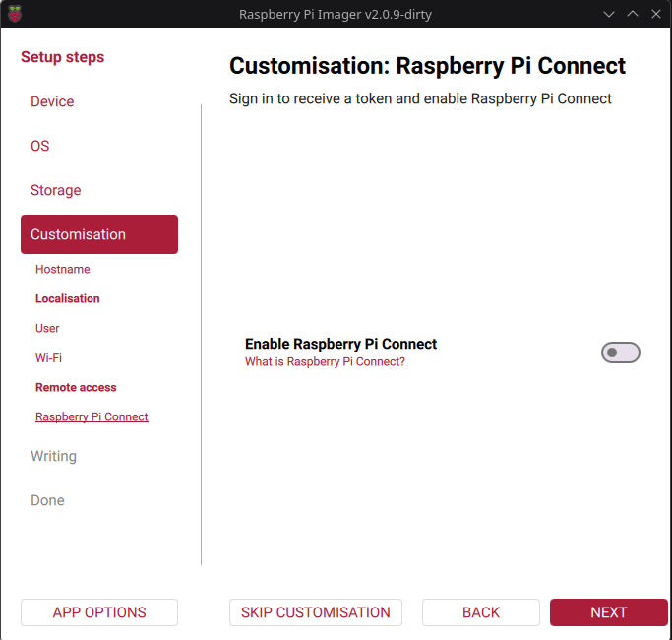Open the Hostname customisation sub-step
This screenshot has width=672, height=640.
click(63, 269)
